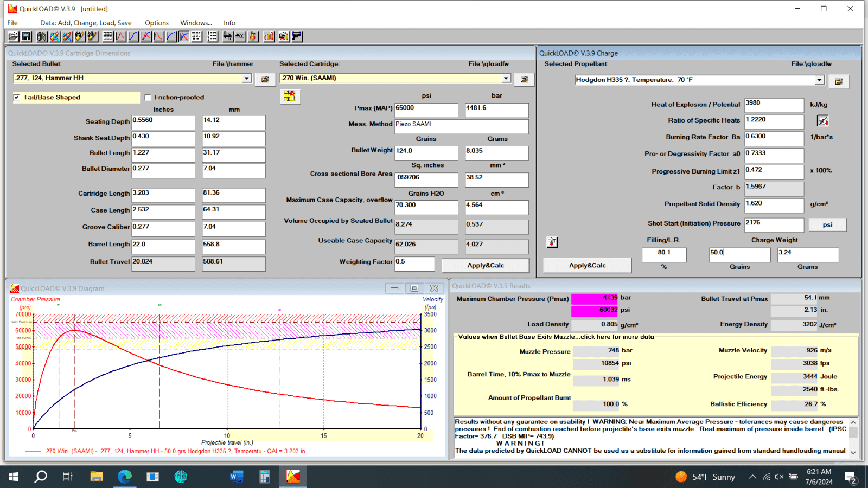Open the File menu

coord(12,23)
